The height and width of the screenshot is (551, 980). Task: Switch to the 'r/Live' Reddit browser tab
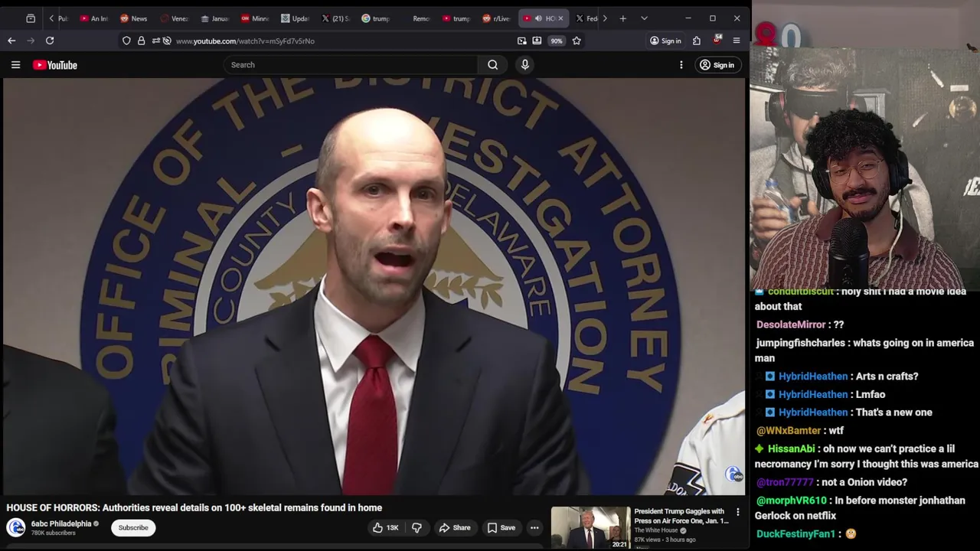pos(496,18)
